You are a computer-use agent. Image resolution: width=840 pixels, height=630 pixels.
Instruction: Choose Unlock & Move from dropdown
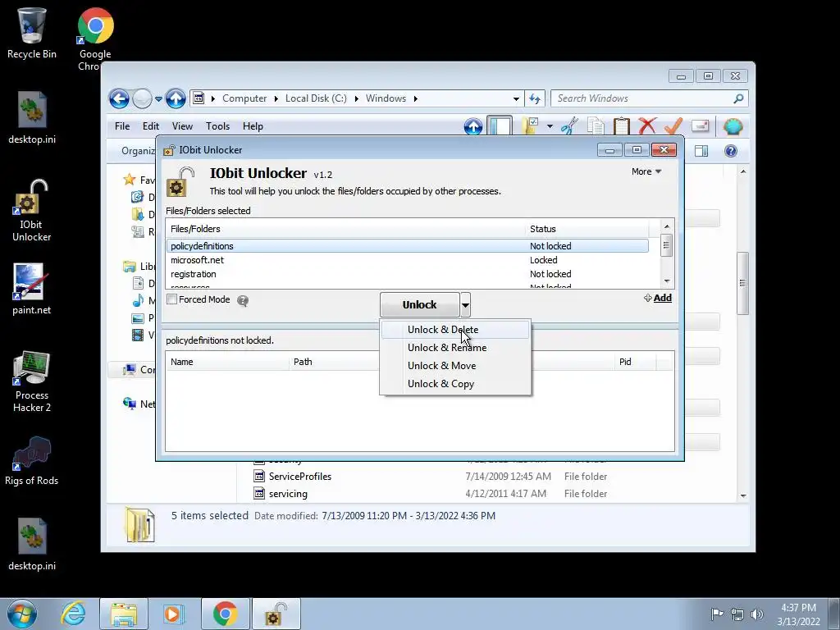tap(455, 366)
